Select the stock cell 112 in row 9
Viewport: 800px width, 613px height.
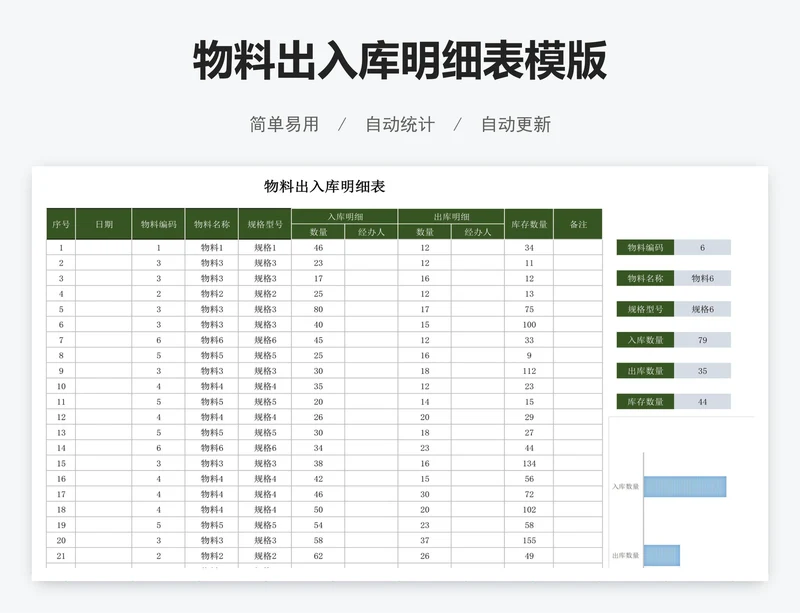pos(529,371)
